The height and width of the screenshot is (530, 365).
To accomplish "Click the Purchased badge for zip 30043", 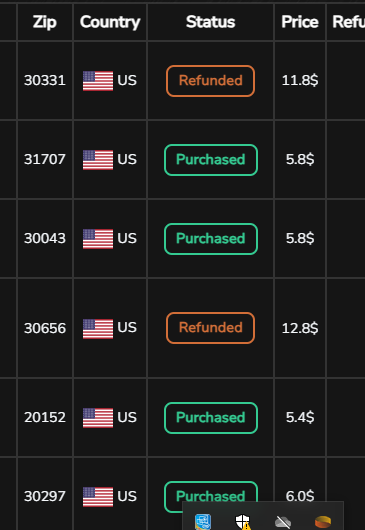I will coord(211,239).
